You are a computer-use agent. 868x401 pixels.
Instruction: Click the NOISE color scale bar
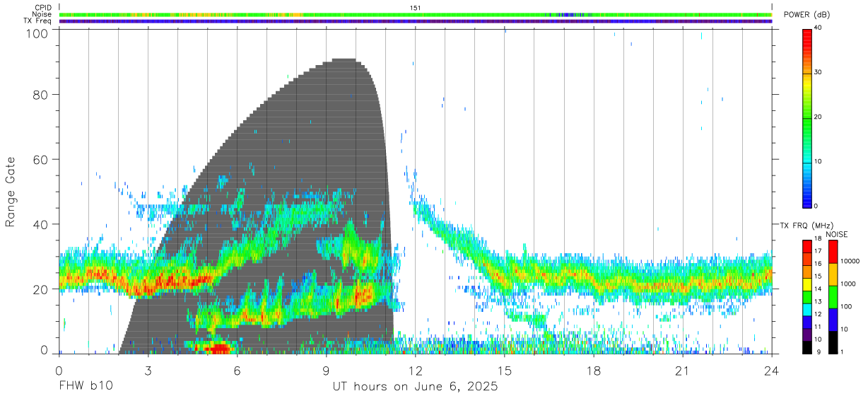[x=833, y=297]
